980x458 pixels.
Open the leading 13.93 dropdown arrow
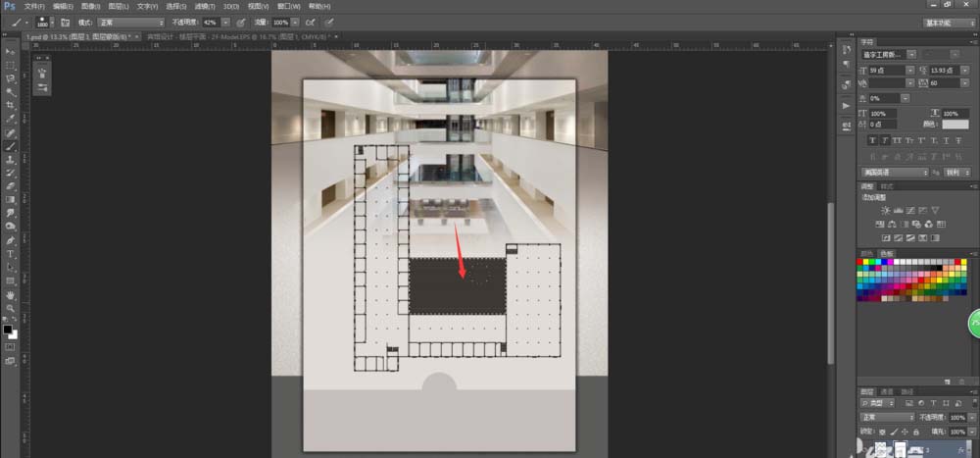point(966,71)
